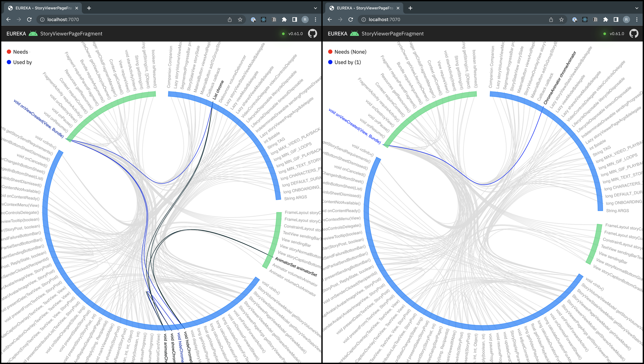This screenshot has width=644, height=364.
Task: Click 'ChromeAnimator chromeAnimator' label in right chart
Action: click(560, 78)
